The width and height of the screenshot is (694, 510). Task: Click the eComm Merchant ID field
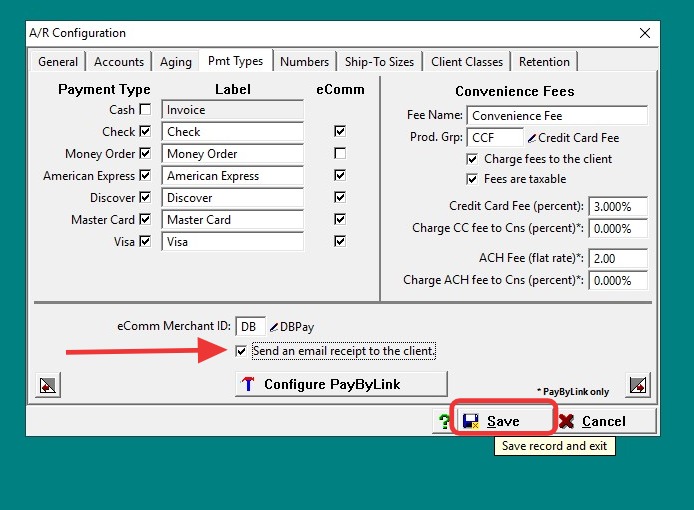251,327
